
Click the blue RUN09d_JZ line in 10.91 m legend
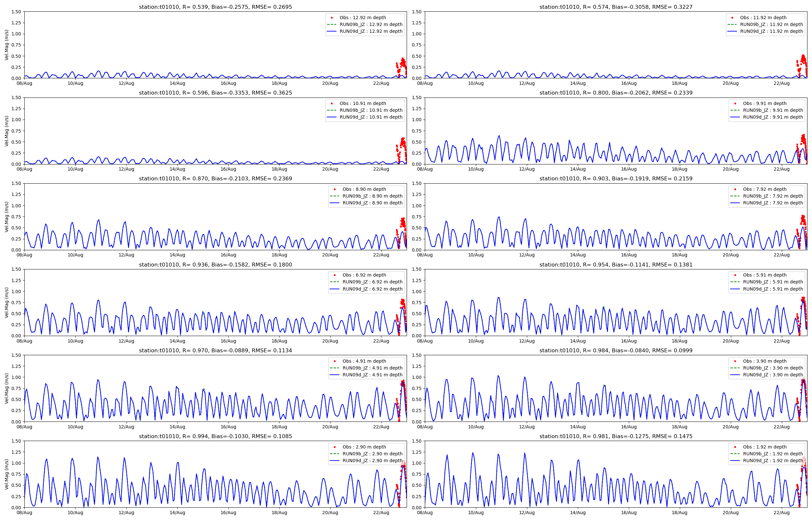coord(332,117)
